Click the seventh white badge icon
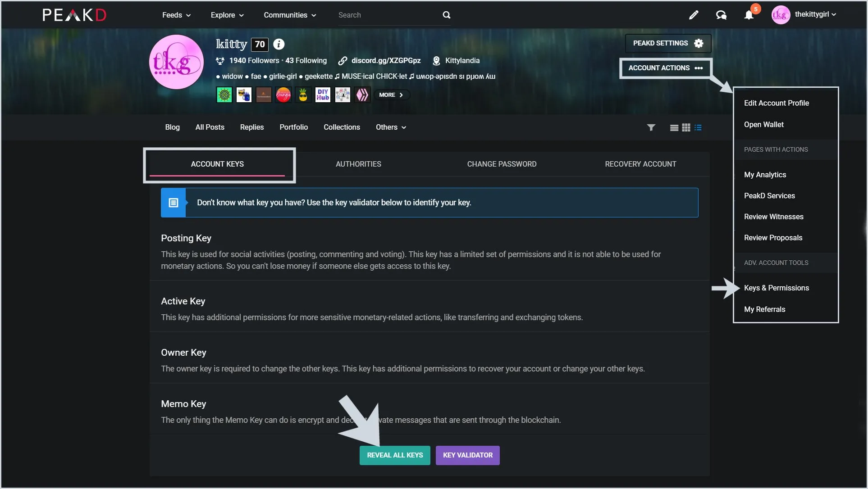Screen dimensions: 868x489 coord(343,95)
